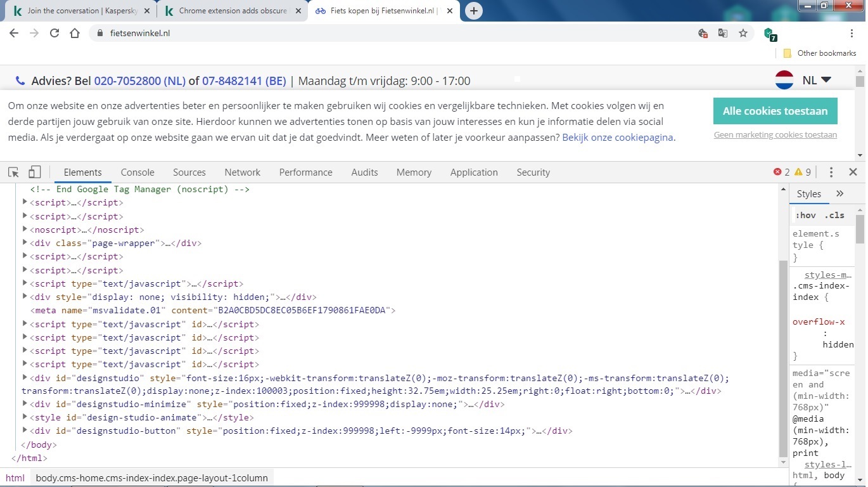Toggle the :hov element state button
The image size is (868, 487).
click(806, 215)
